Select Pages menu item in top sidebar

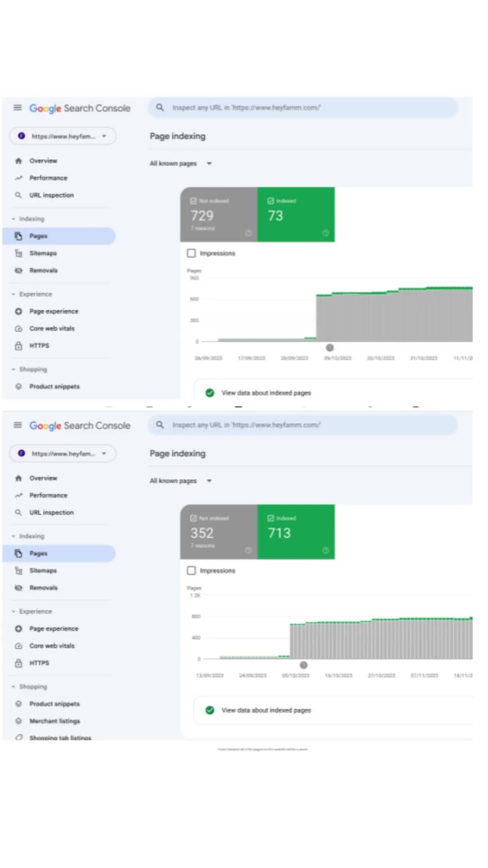coord(59,236)
